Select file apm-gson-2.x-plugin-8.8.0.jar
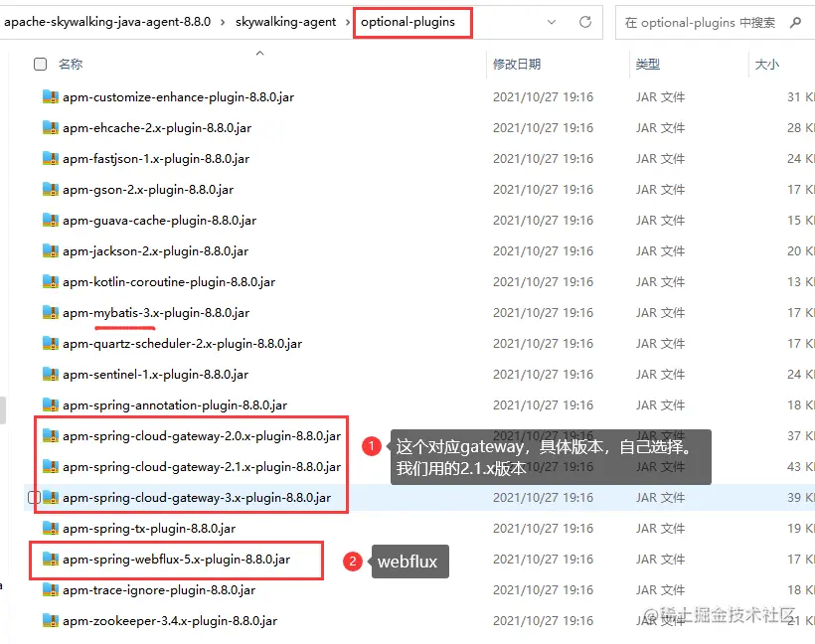 point(148,190)
